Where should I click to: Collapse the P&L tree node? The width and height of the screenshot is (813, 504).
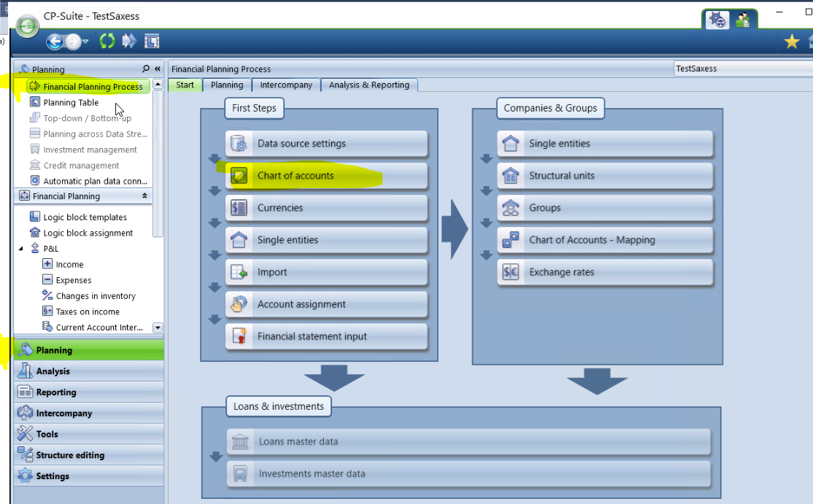click(20, 249)
